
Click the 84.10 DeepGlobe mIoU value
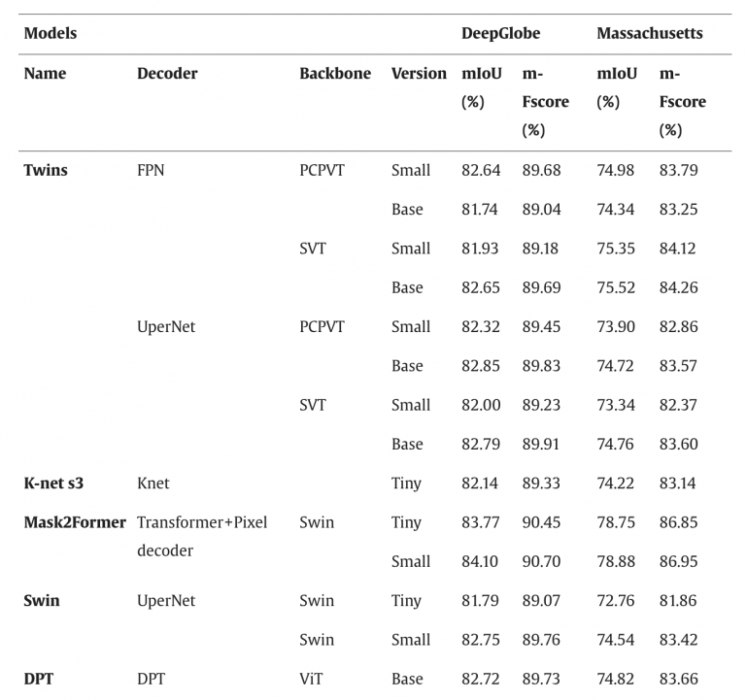click(x=480, y=561)
